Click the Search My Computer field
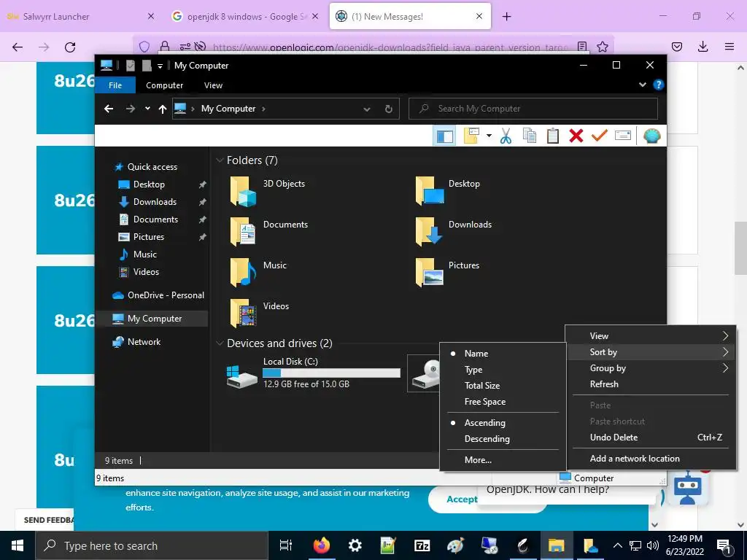This screenshot has width=747, height=560. click(533, 109)
